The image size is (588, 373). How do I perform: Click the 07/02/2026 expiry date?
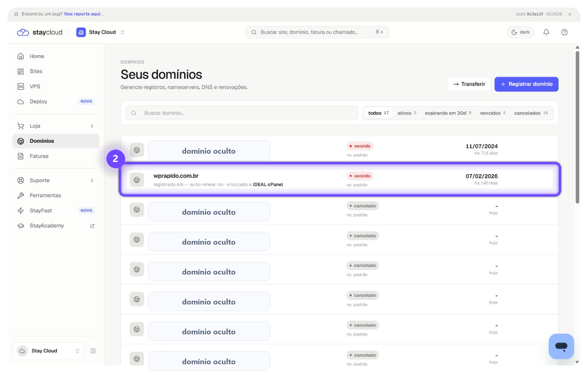pos(482,176)
